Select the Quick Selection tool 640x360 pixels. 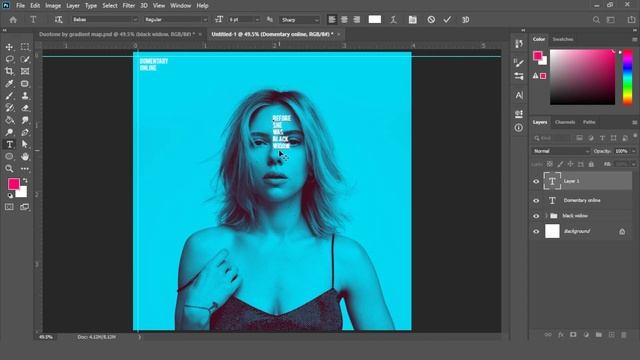(25, 59)
